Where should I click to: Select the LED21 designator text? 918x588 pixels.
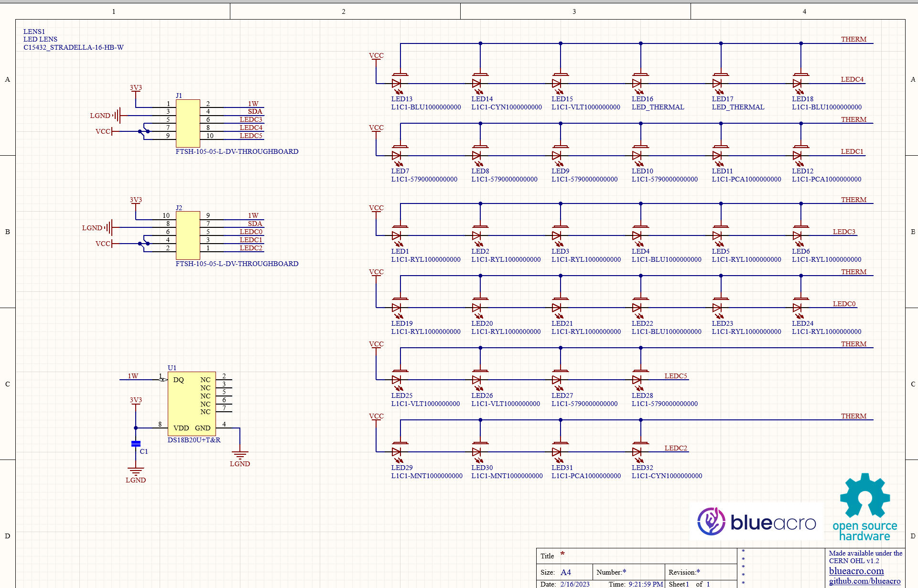(562, 323)
